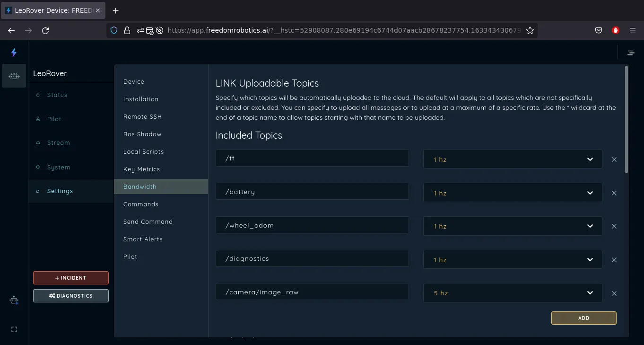The width and height of the screenshot is (644, 345).
Task: Open the top-right panel menu icon
Action: point(631,53)
